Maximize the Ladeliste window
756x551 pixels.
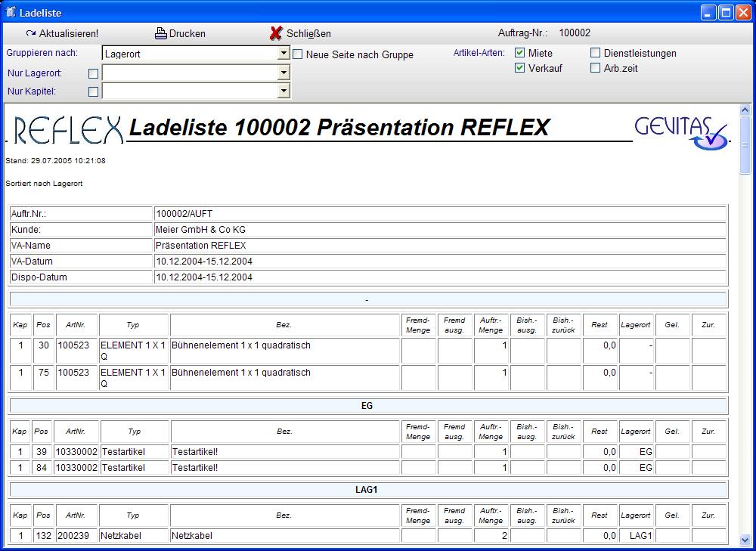726,13
